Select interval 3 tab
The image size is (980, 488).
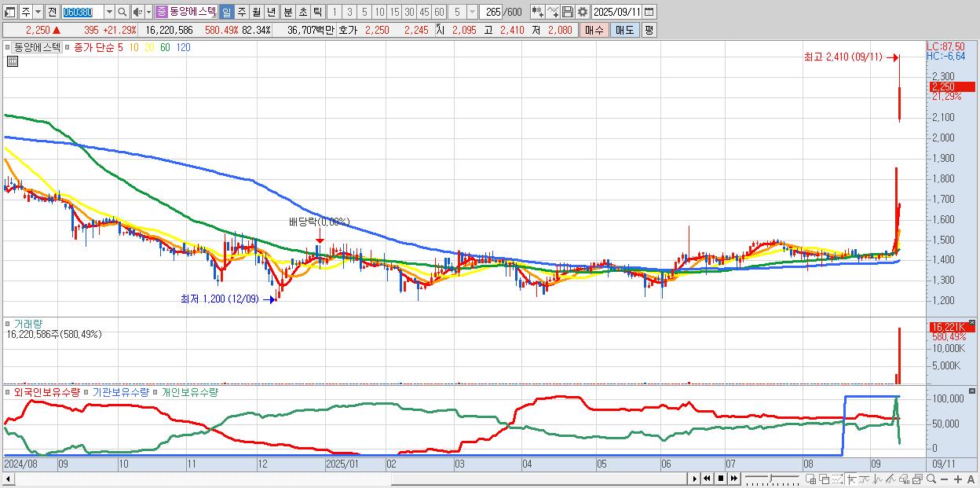coord(349,12)
